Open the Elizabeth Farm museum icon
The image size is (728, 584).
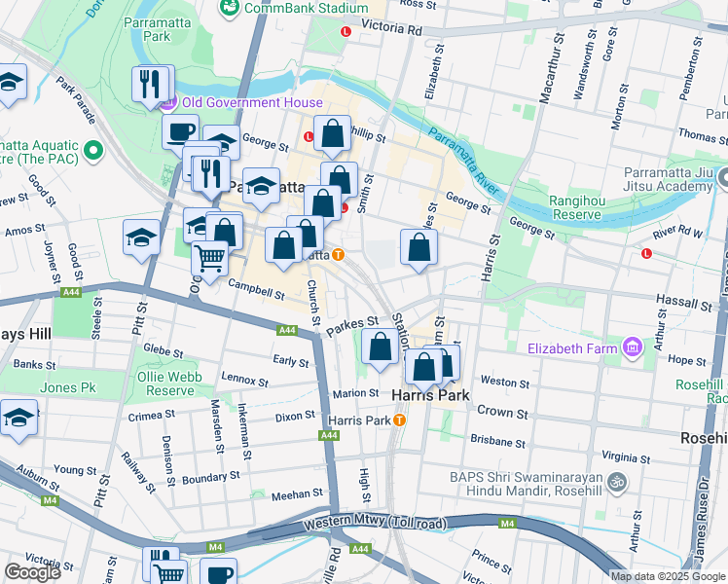(x=634, y=347)
